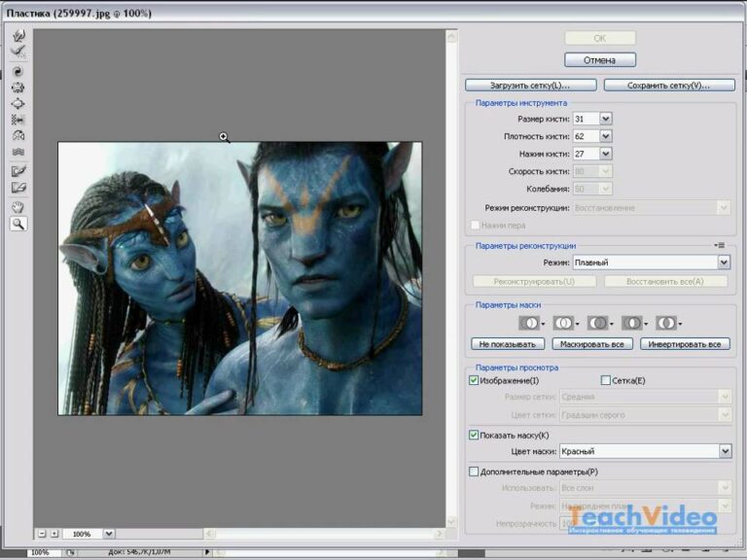Click the disabled Нажим пера checkbox
Viewport: 747px width, 560px height.
tap(475, 225)
